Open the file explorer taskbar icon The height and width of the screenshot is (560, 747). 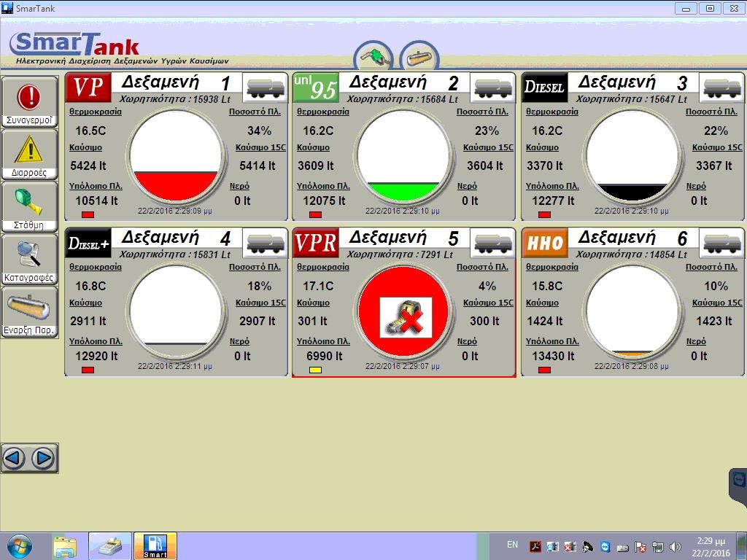[65, 547]
